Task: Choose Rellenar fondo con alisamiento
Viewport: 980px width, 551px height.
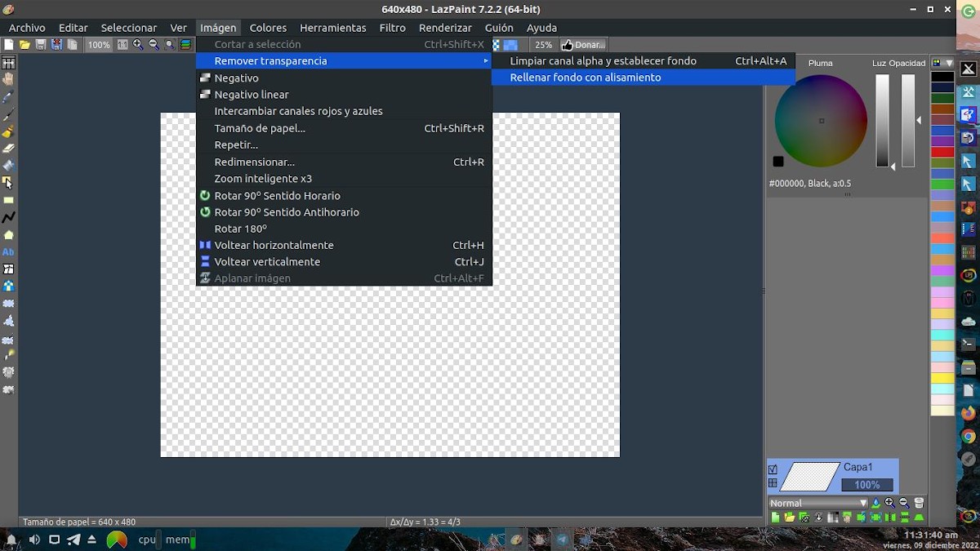Action: tap(586, 78)
